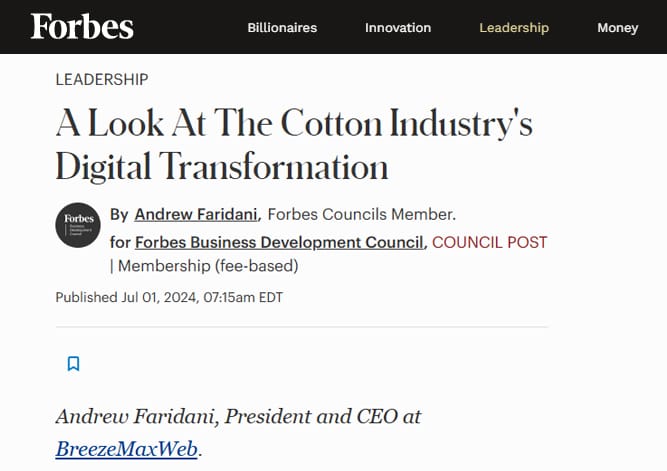Follow the BreezeMaxWeb link
This screenshot has height=471, width=667.
pyautogui.click(x=127, y=449)
